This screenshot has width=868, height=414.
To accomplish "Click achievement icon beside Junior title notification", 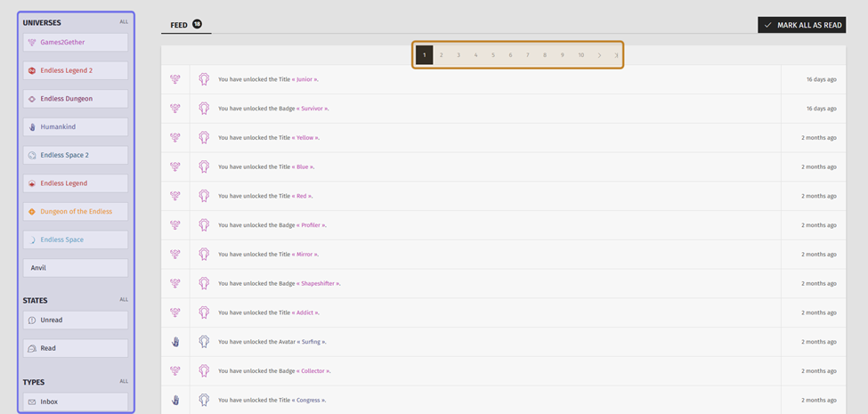I will pos(204,79).
